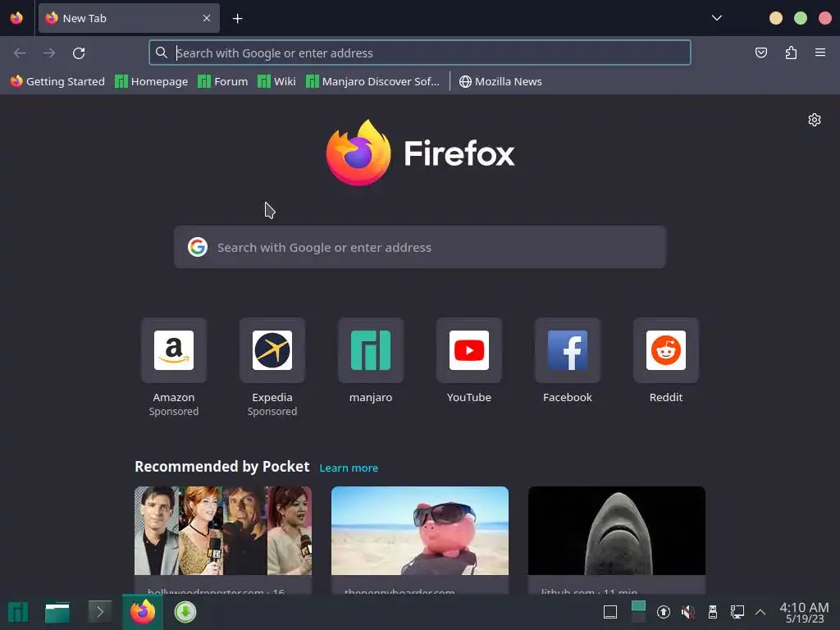Open the network connection tray icon
This screenshot has height=630, width=840.
[737, 612]
